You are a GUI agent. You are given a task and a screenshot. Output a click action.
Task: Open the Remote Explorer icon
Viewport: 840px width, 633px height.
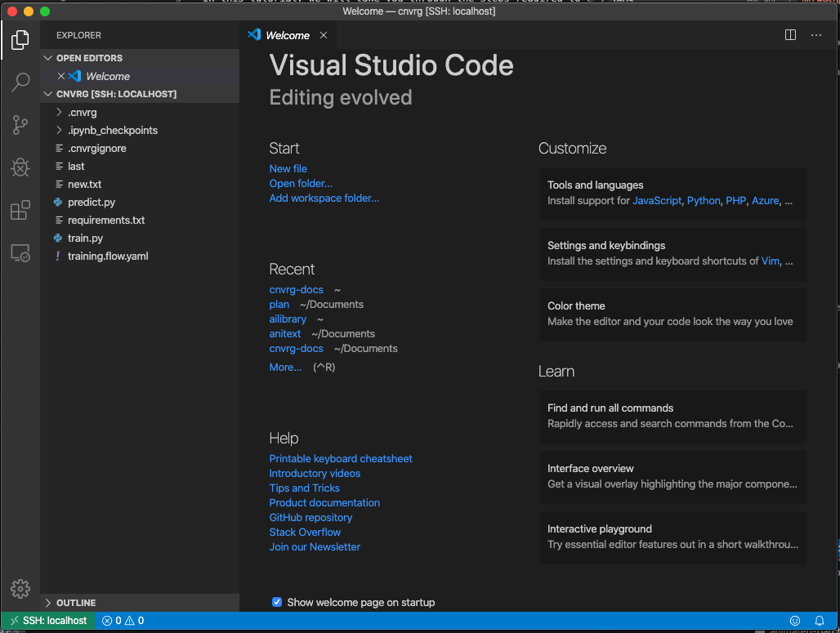click(20, 252)
